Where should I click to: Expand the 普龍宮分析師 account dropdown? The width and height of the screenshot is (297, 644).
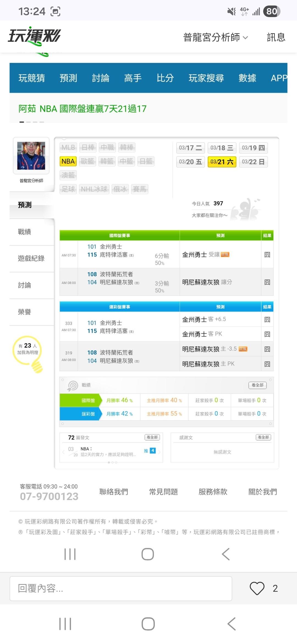216,37
